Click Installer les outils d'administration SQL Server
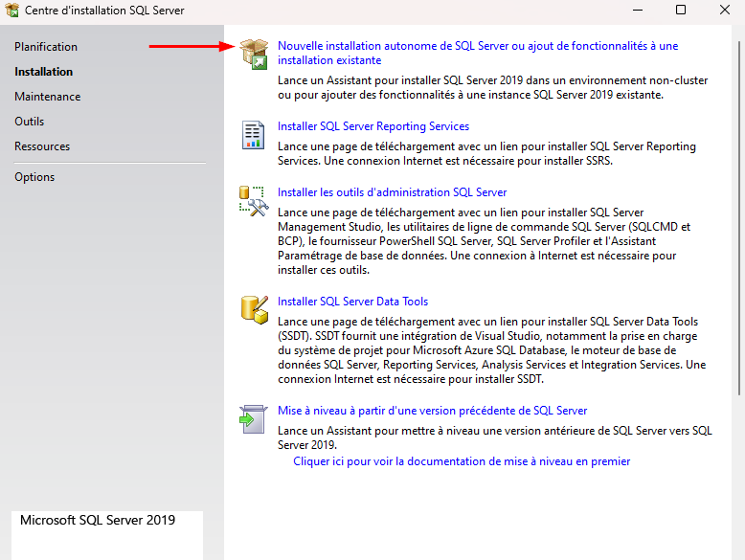 (x=393, y=192)
